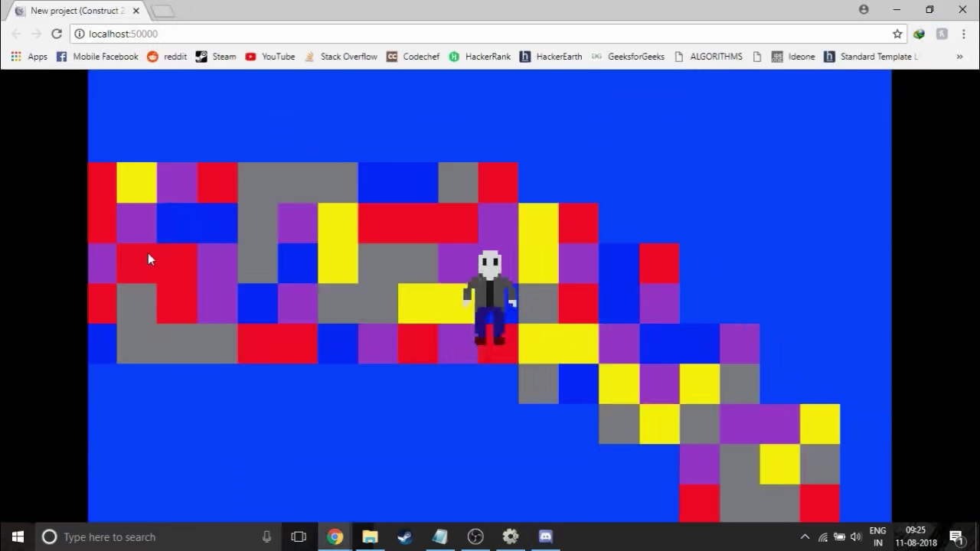Open the Action Center notifications icon
The image size is (980, 551).
(955, 536)
